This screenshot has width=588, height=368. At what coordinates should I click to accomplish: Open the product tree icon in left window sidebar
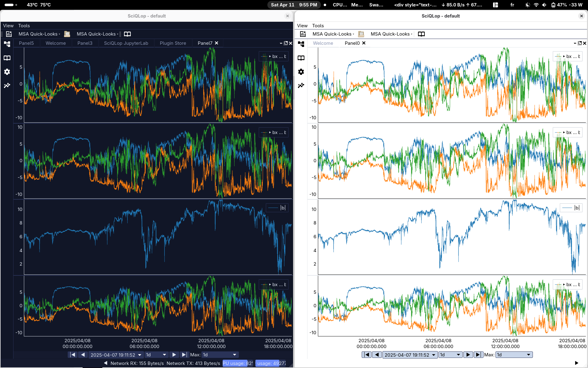point(7,44)
